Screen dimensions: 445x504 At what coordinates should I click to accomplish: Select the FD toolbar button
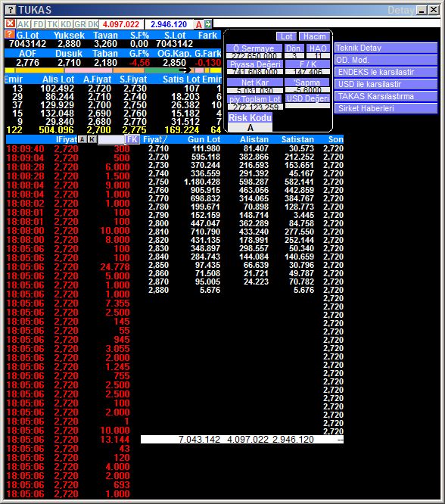click(x=39, y=24)
